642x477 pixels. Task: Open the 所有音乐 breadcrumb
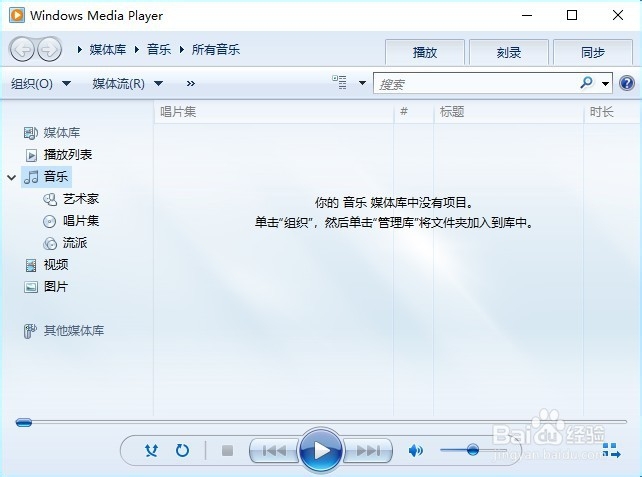click(216, 50)
